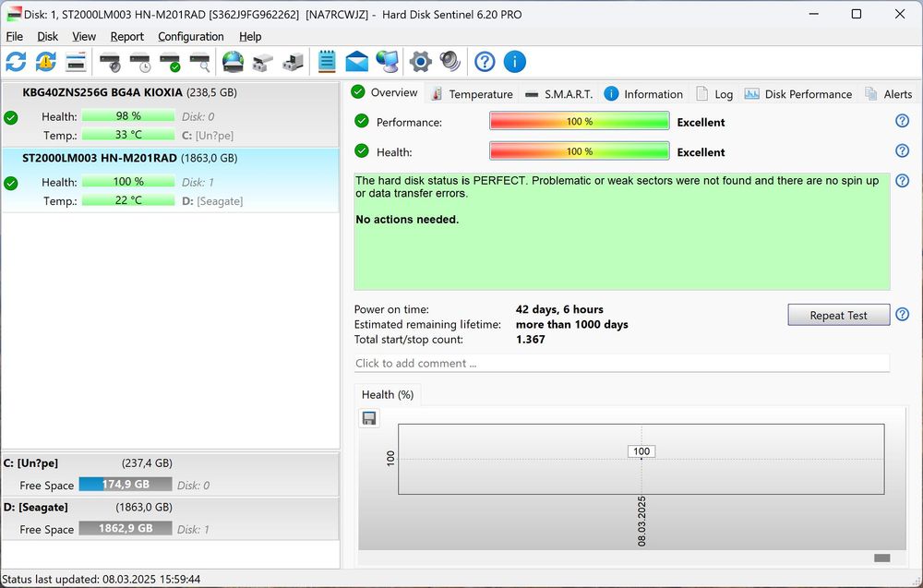
Task: Save the health graph with floppy icon
Action: tap(369, 418)
